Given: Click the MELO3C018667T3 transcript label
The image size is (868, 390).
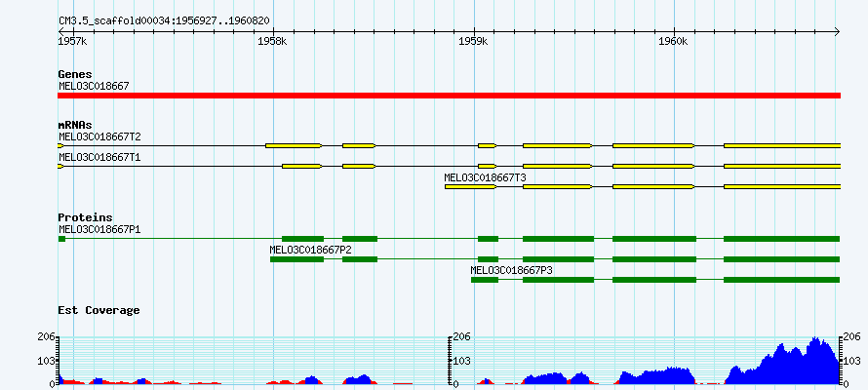Looking at the screenshot, I should pos(485,177).
